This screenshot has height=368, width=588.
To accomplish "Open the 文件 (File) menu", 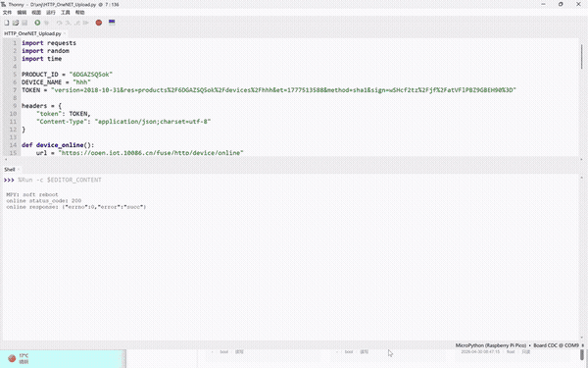I will tap(7, 13).
